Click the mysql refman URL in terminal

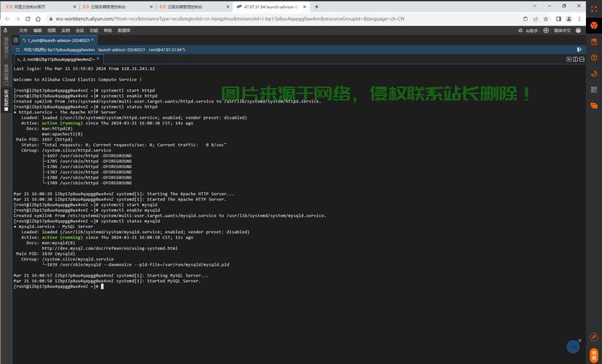pos(109,248)
